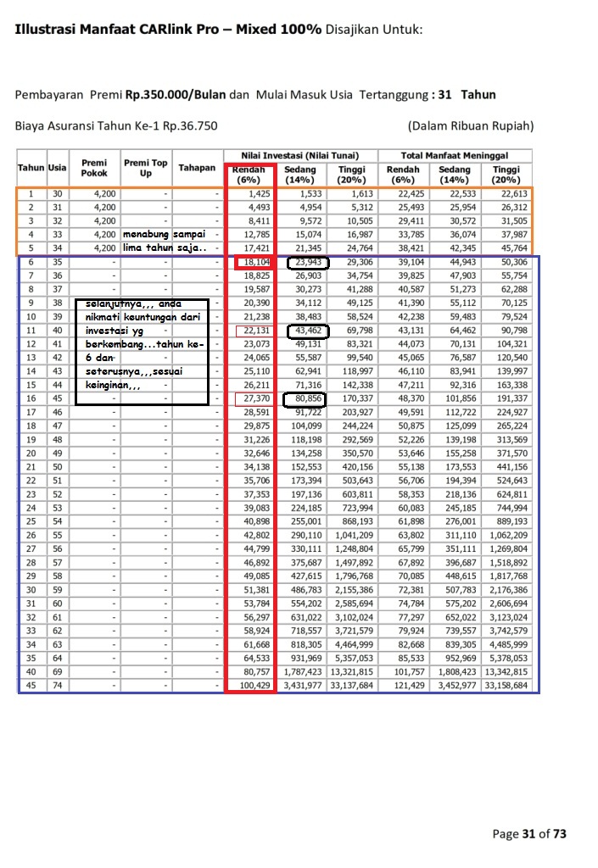Click "Sedang (14%)" under Nilai Investasi
This screenshot has height=868, width=598.
pos(300,175)
